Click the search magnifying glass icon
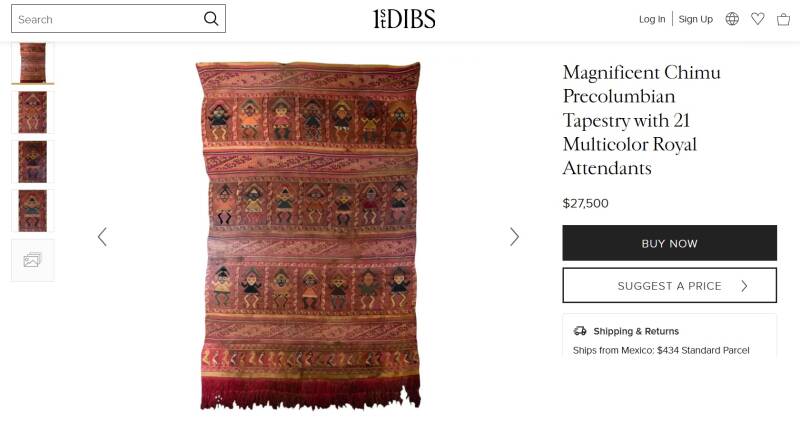Screen dimensions: 800x423 pyautogui.click(x=211, y=19)
